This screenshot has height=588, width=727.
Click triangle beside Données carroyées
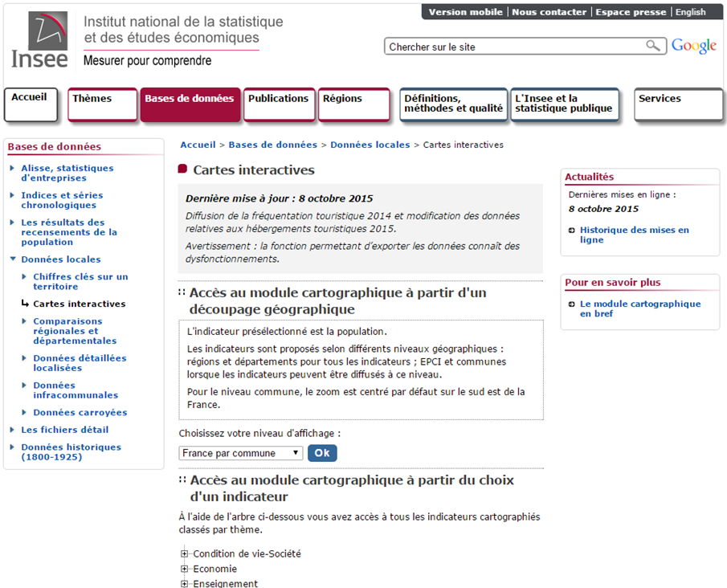click(x=24, y=412)
